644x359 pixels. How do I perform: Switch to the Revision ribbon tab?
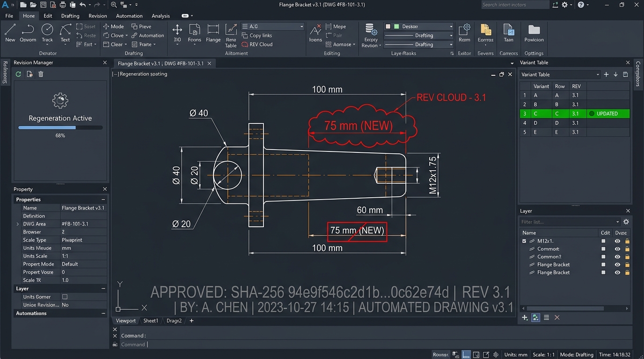[98, 16]
